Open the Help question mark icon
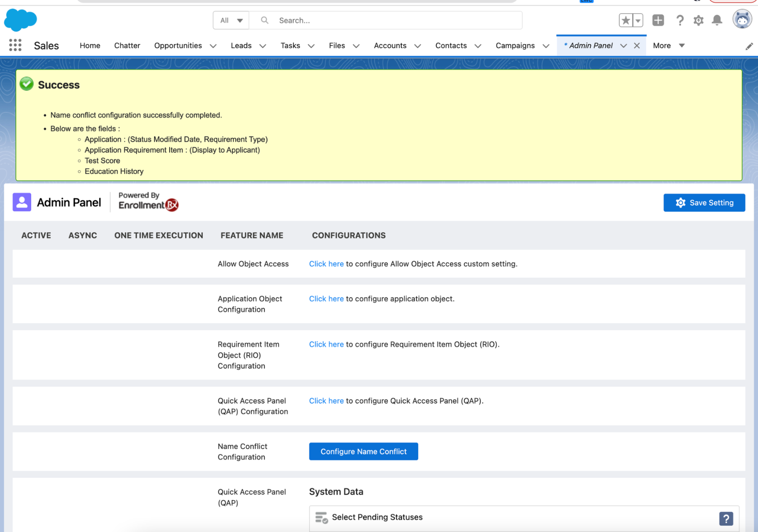The height and width of the screenshot is (532, 758). click(680, 20)
